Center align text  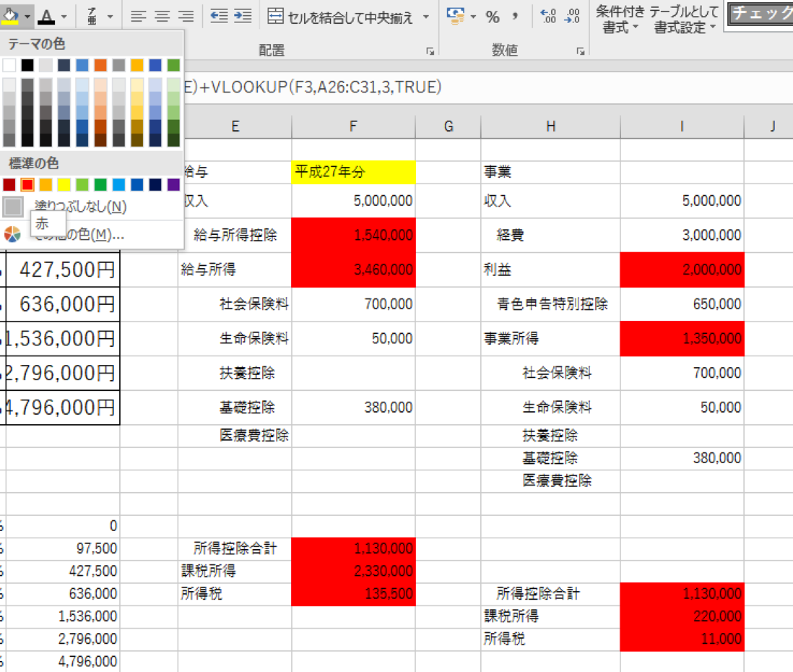[162, 17]
